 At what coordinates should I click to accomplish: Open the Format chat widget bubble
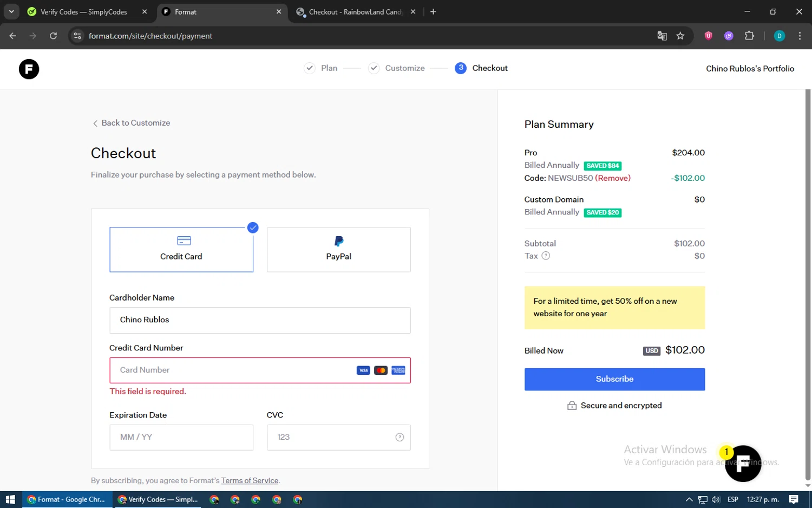pyautogui.click(x=743, y=464)
